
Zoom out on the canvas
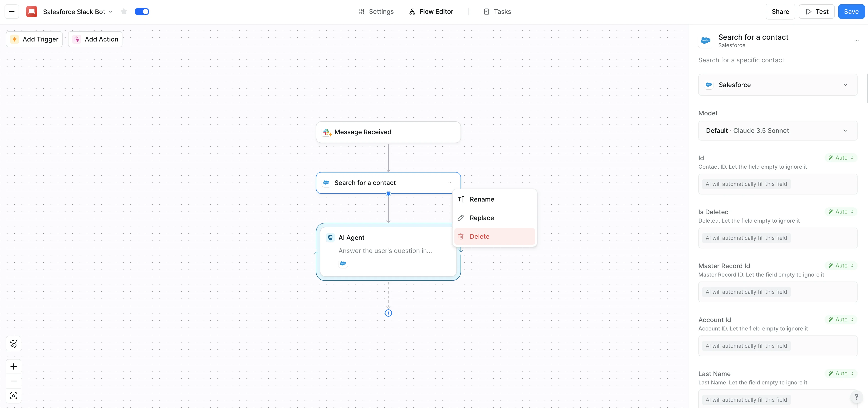tap(13, 381)
